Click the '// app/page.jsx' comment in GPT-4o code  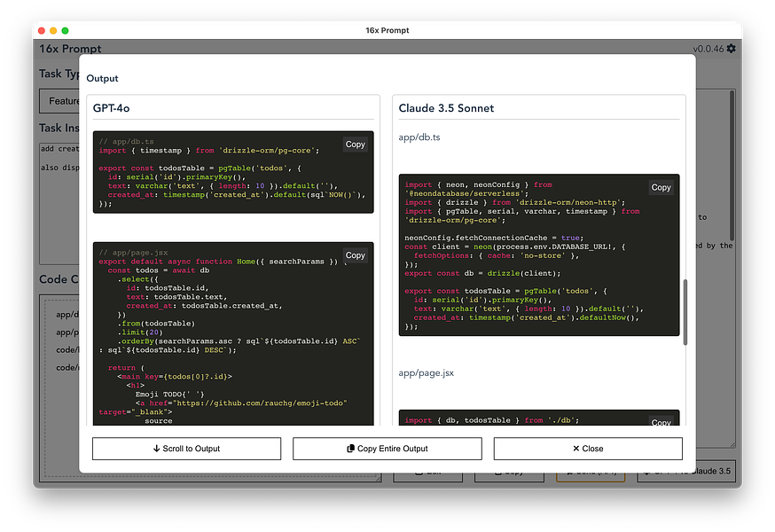[x=133, y=253]
